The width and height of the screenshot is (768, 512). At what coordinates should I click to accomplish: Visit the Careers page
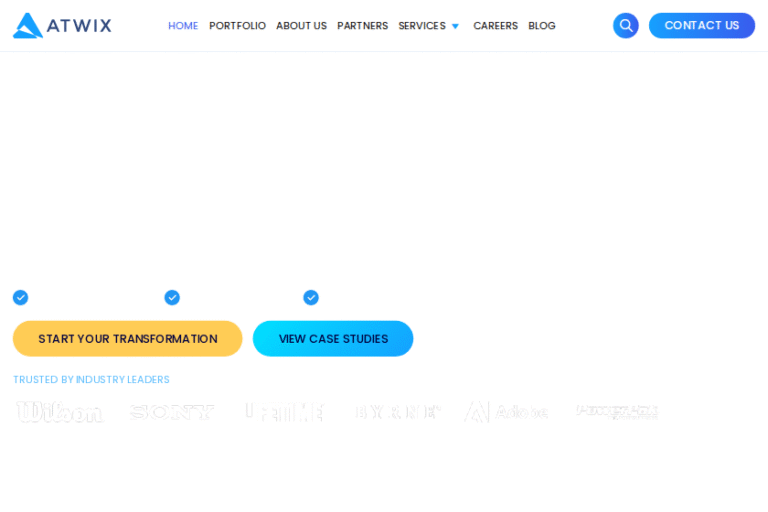click(495, 26)
